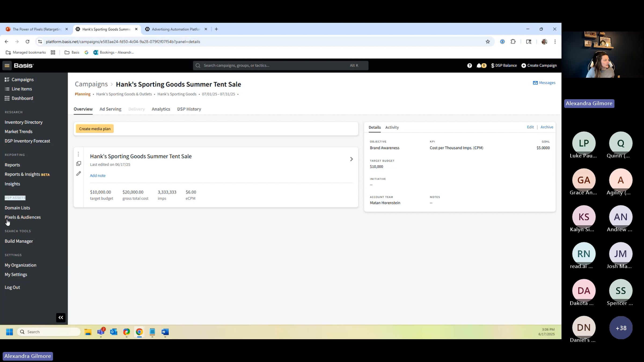Switch to the Analytics tab
Image resolution: width=644 pixels, height=362 pixels.
click(x=161, y=109)
